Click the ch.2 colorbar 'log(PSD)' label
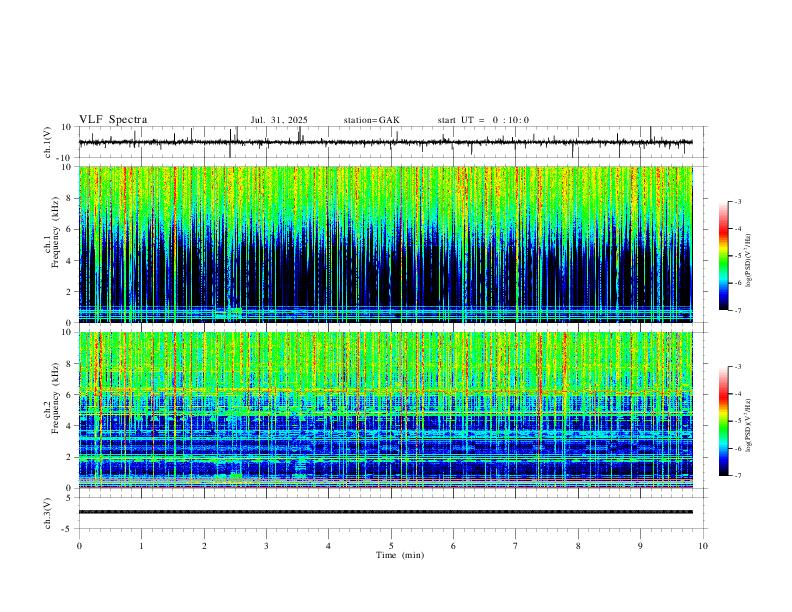This screenshot has height=612, width=792. point(748,425)
